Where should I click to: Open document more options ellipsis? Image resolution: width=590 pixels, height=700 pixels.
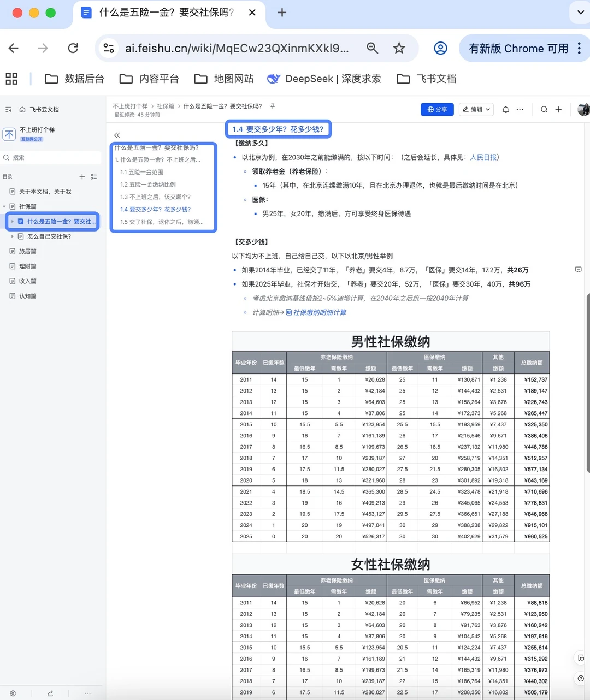[x=520, y=109]
